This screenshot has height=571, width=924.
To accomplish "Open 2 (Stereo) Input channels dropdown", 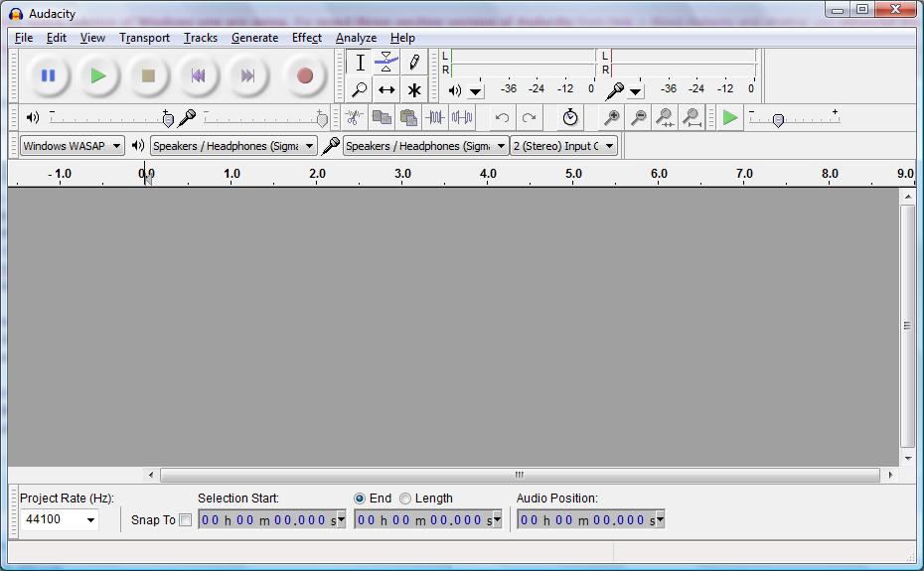I will click(564, 146).
